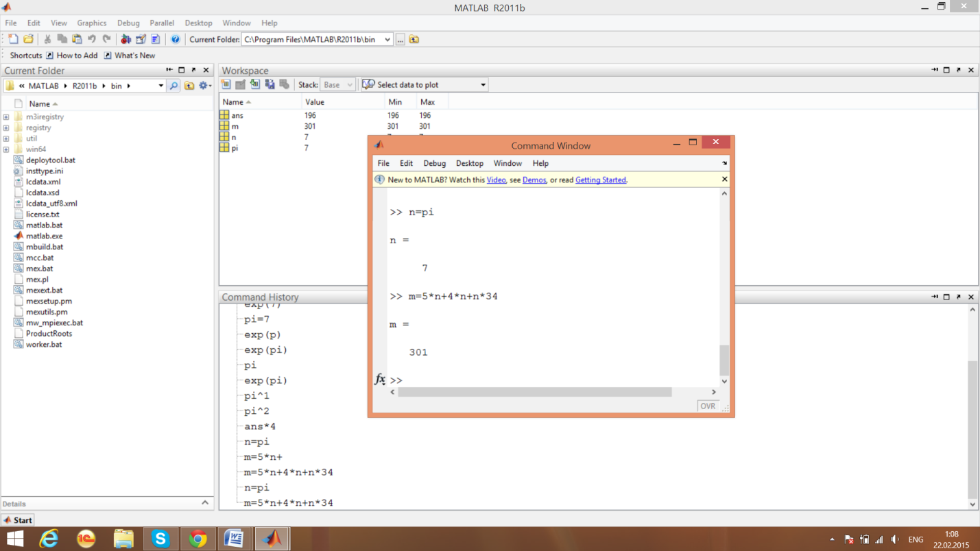Open the Profiler icon in main toolbar

(156, 39)
